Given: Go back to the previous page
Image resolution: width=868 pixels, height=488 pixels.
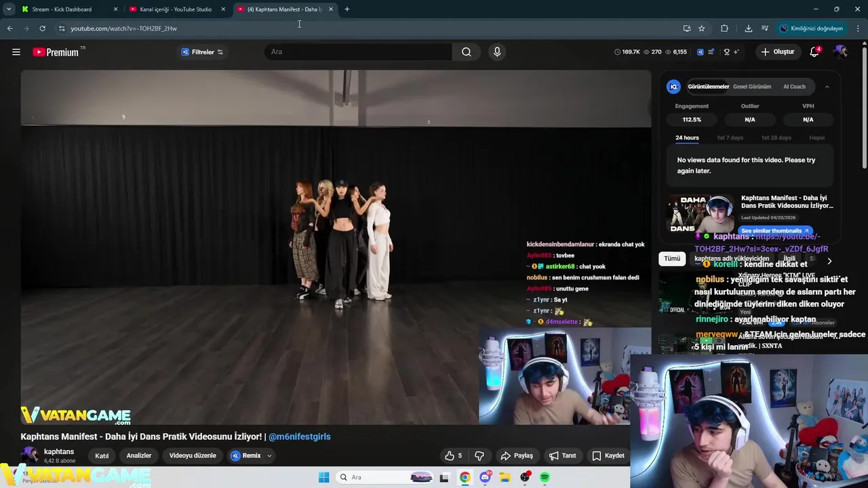Looking at the screenshot, I should [x=9, y=28].
